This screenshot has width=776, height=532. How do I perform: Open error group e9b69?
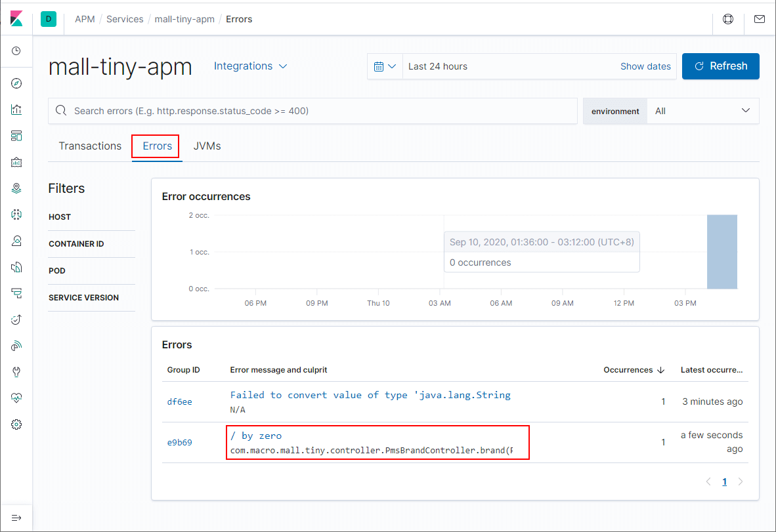(179, 443)
